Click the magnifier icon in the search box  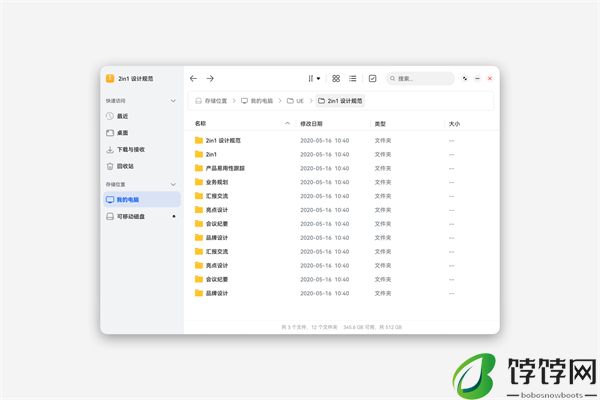392,78
